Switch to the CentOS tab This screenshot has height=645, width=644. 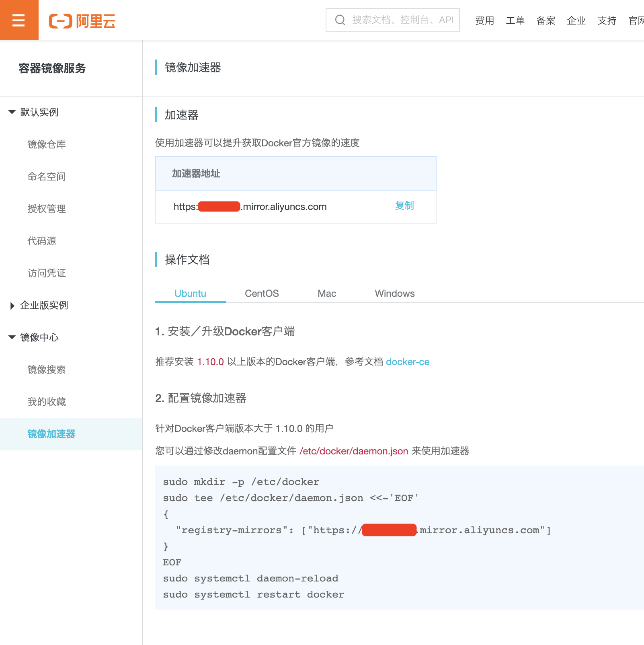click(x=262, y=294)
